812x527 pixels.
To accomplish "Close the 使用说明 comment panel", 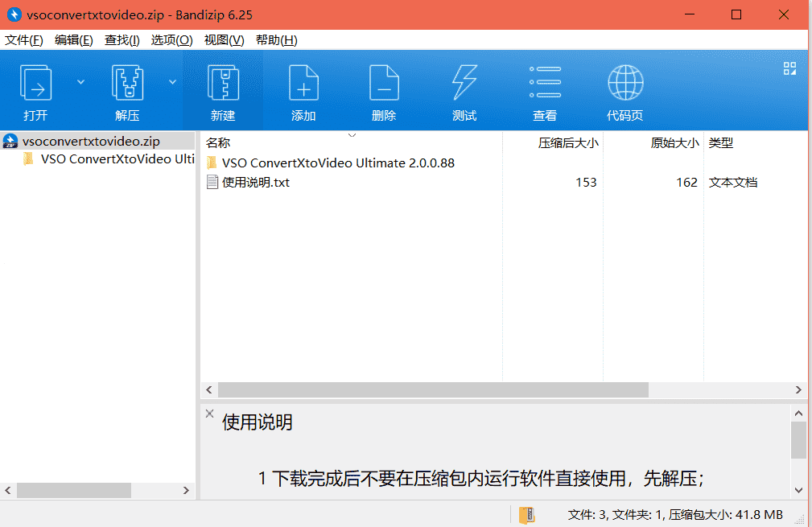I will (x=209, y=413).
